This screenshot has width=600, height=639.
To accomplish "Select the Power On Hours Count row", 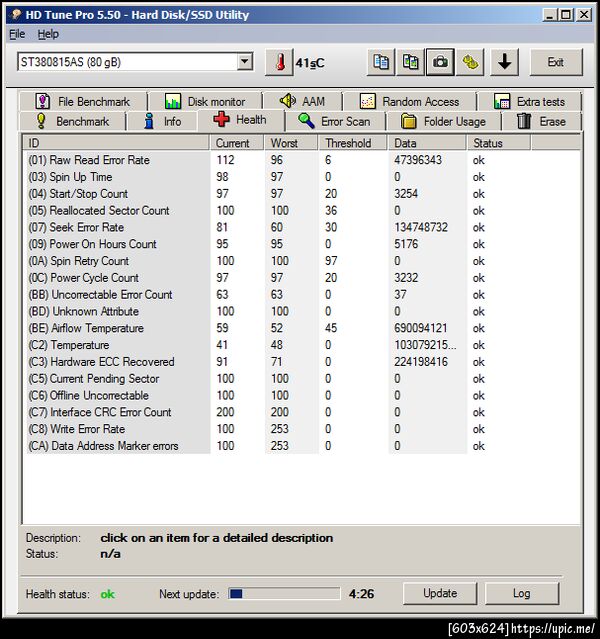I will pos(301,244).
